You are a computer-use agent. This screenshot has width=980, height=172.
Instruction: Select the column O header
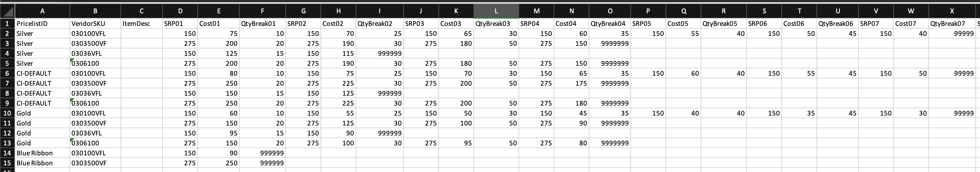[x=610, y=11]
